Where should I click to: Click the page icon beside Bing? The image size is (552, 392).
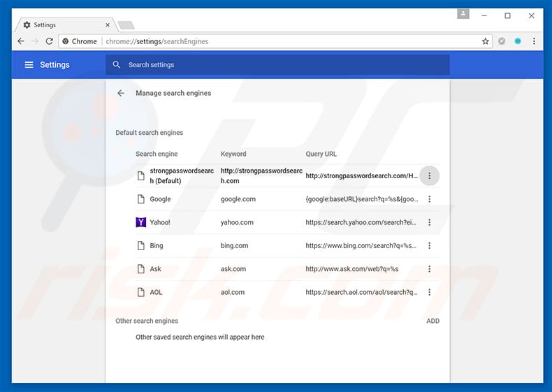[x=141, y=245]
